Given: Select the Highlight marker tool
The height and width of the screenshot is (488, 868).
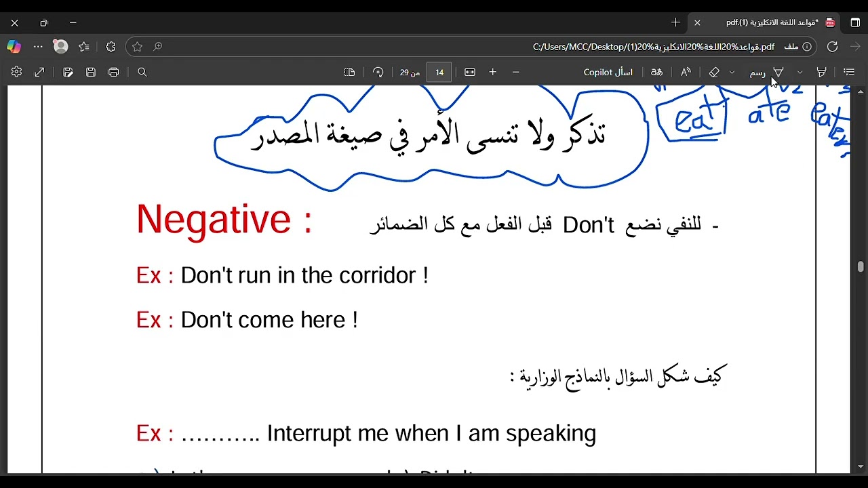Looking at the screenshot, I should pos(821,72).
